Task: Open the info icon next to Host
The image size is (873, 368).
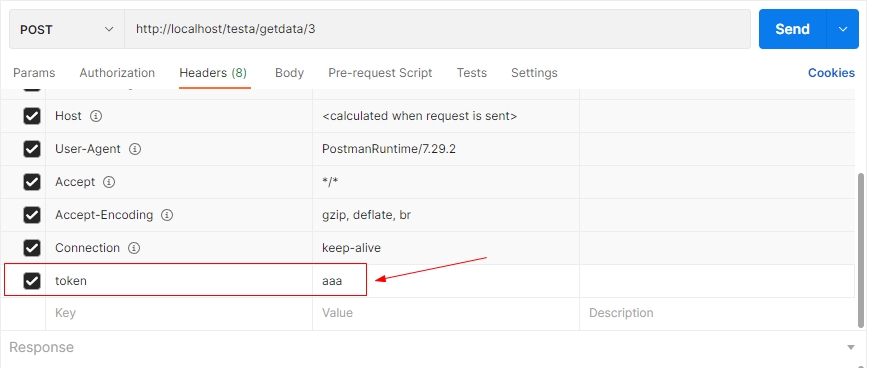Action: pos(96,116)
